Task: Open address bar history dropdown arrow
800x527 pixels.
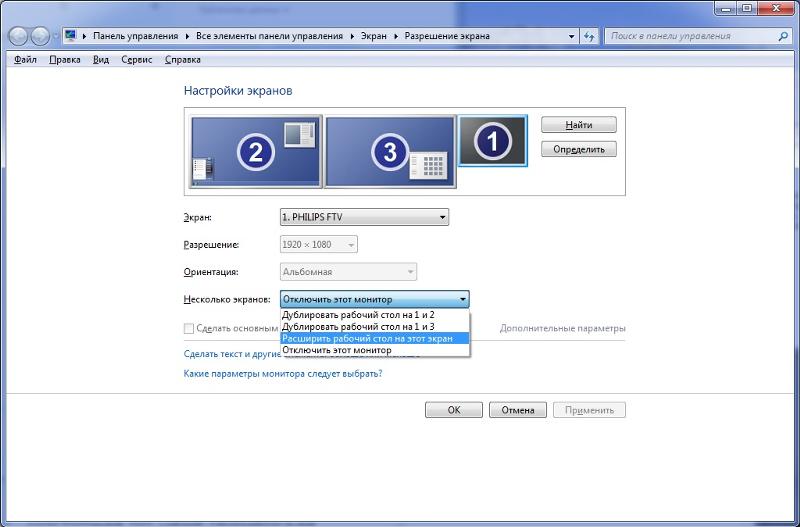Action: click(571, 36)
